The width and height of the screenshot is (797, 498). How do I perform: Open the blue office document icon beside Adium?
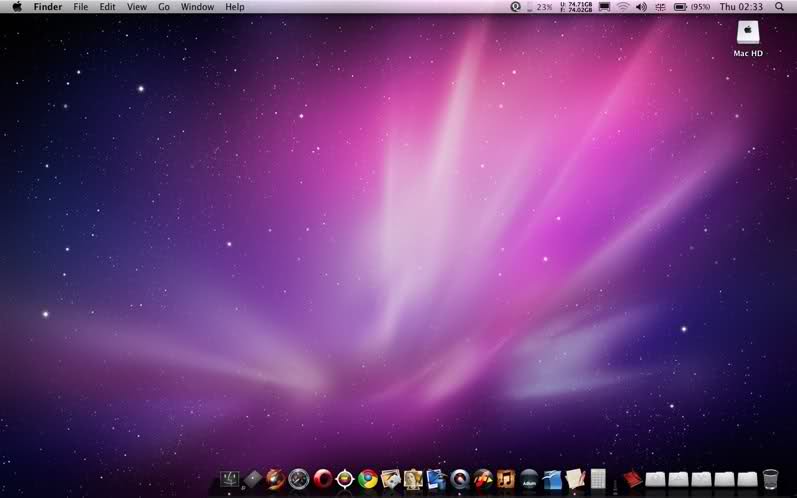click(x=552, y=479)
